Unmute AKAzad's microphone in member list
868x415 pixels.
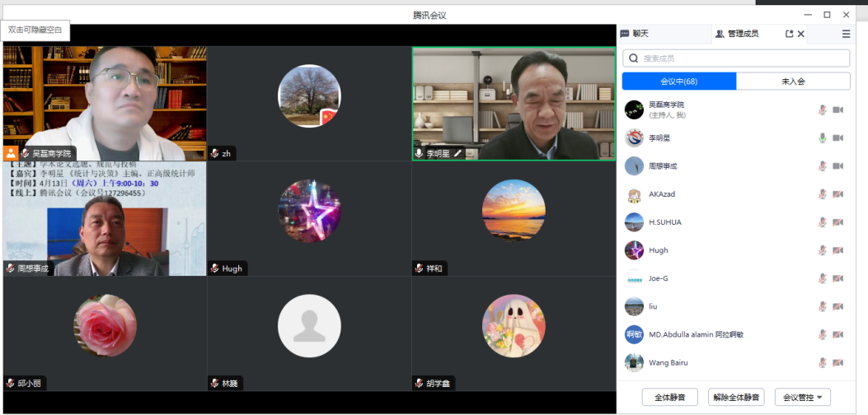pos(822,194)
